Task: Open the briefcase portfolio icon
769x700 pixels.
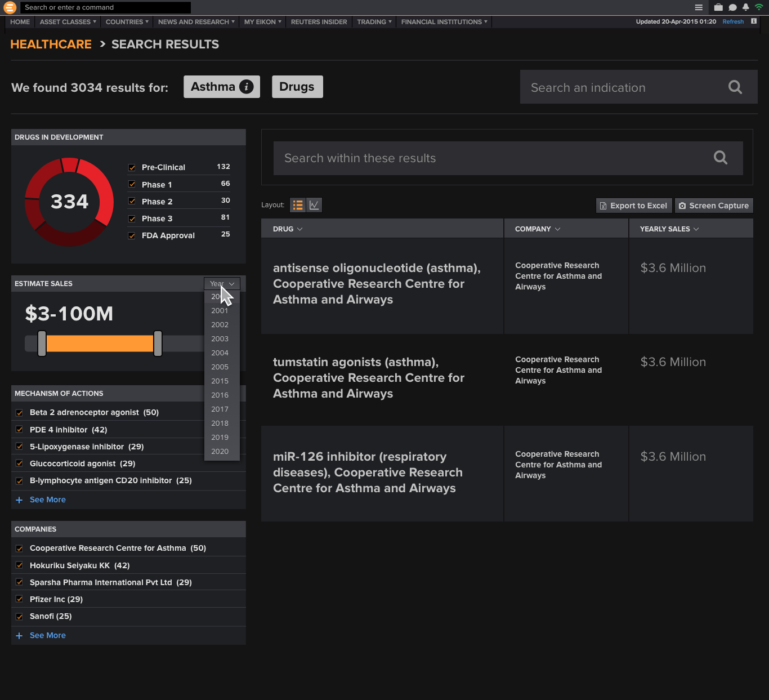Action: tap(718, 7)
